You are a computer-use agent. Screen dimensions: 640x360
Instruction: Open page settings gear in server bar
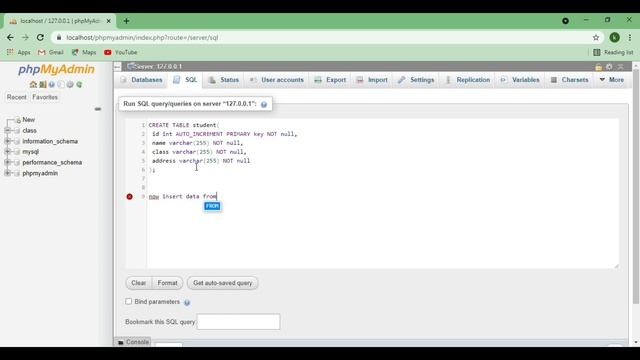(x=609, y=67)
